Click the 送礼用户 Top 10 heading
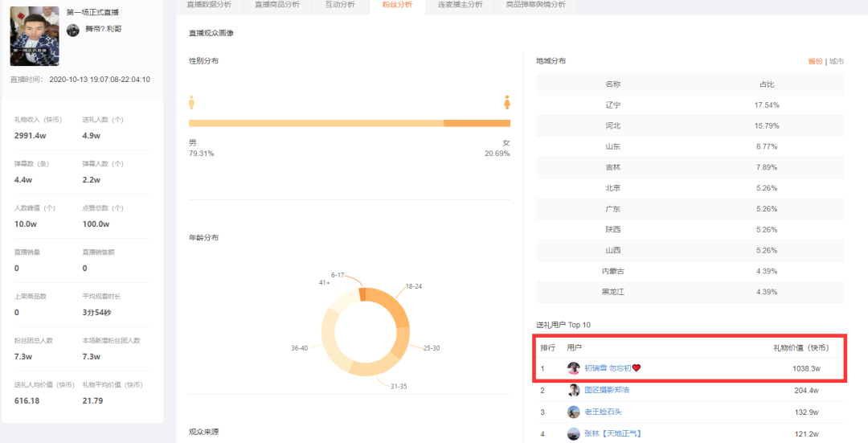Image resolution: width=868 pixels, height=443 pixels. pos(563,325)
